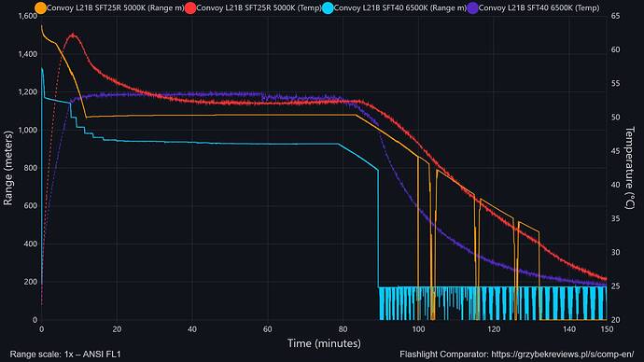Screen dimensions: 644x362
Task: Click the 30 temperature axis label
Action: [x=615, y=253]
